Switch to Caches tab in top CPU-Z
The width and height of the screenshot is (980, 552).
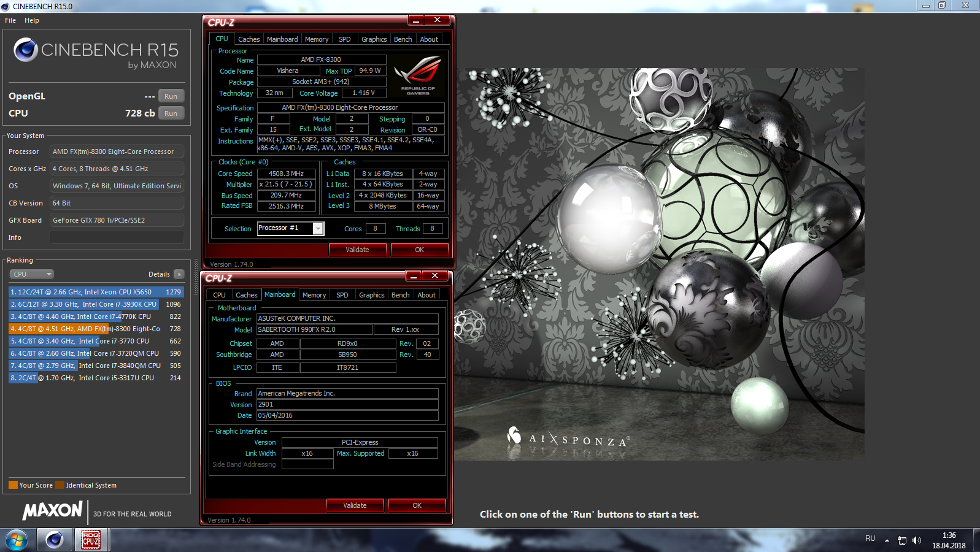tap(249, 39)
